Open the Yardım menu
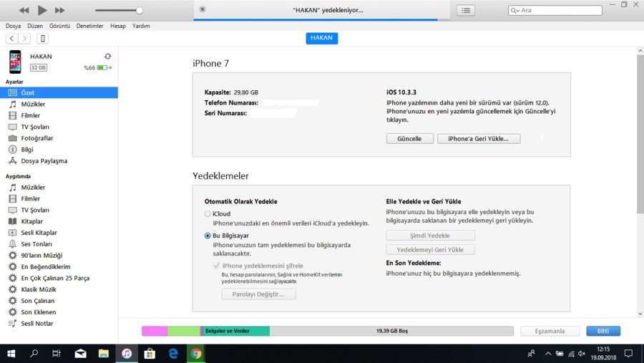The height and width of the screenshot is (363, 644). (x=141, y=26)
